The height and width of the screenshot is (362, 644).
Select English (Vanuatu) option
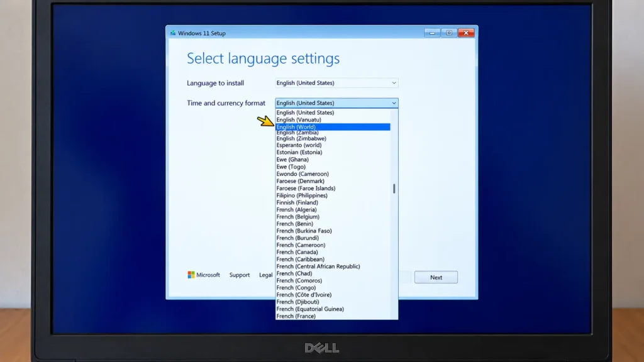[x=333, y=120]
